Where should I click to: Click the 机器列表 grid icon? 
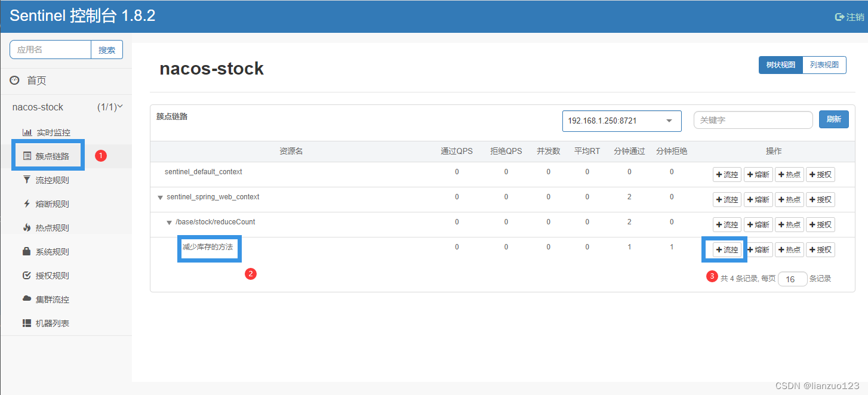coord(27,323)
